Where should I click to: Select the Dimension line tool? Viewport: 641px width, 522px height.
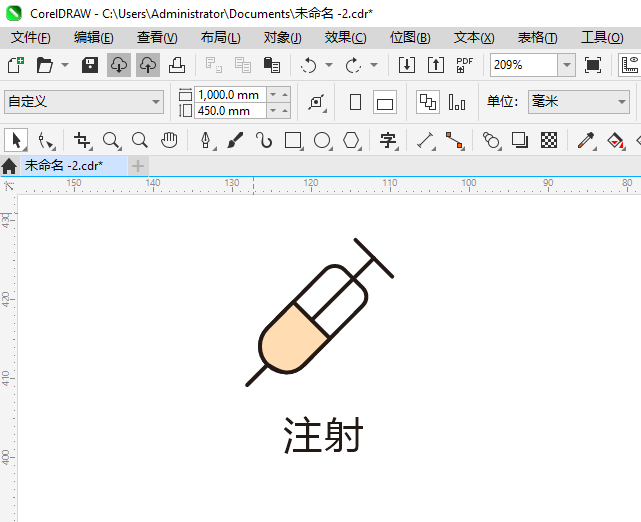(x=426, y=140)
